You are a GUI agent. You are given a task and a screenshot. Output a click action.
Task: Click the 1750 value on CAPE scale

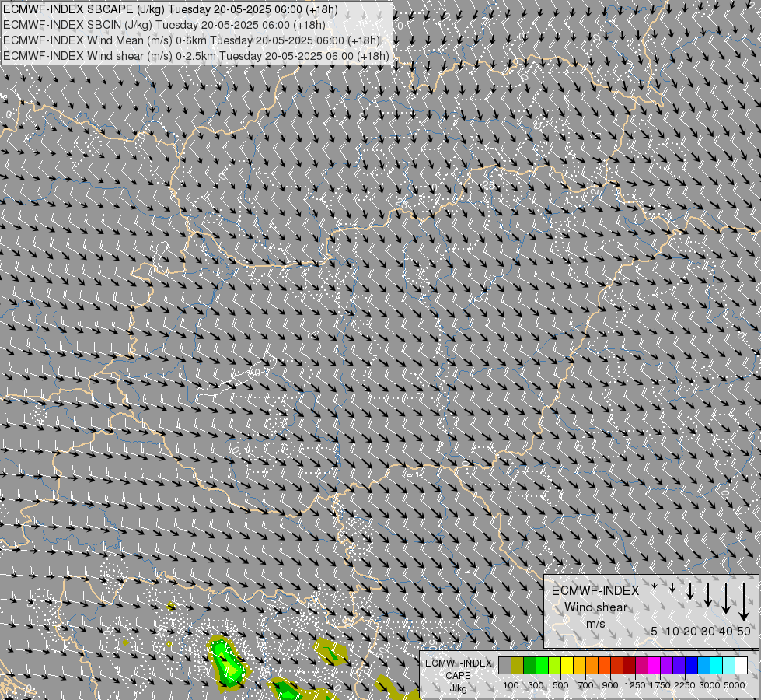coord(660,685)
